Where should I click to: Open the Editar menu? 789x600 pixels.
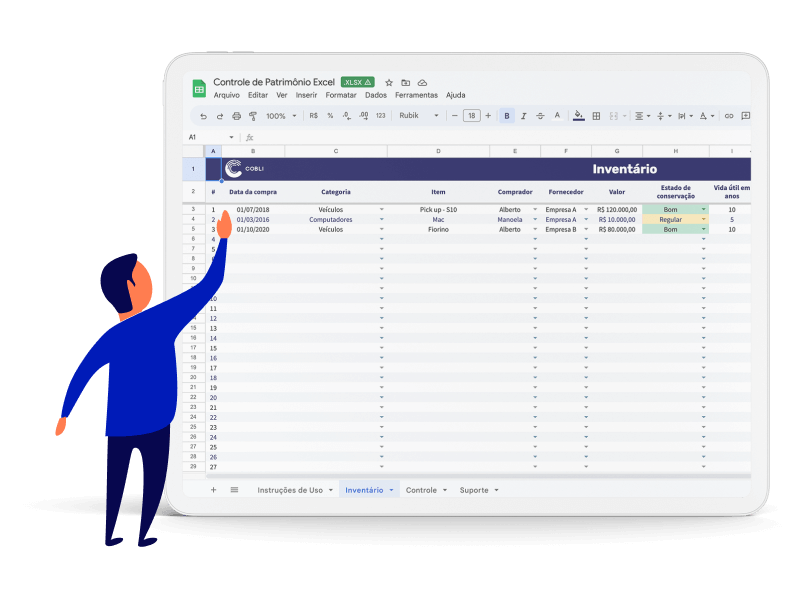(x=258, y=95)
